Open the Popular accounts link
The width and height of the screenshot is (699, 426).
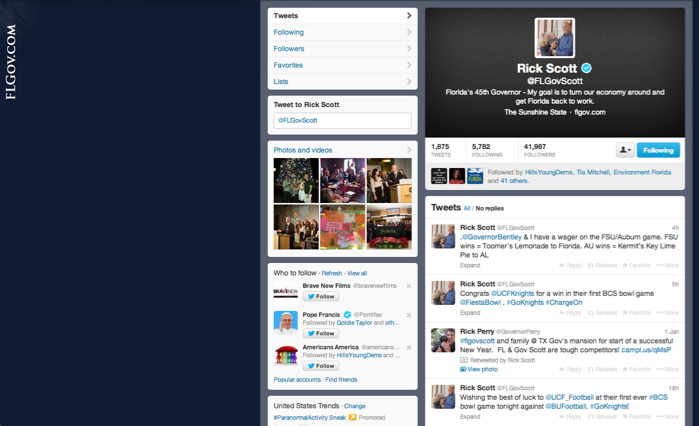pos(297,380)
